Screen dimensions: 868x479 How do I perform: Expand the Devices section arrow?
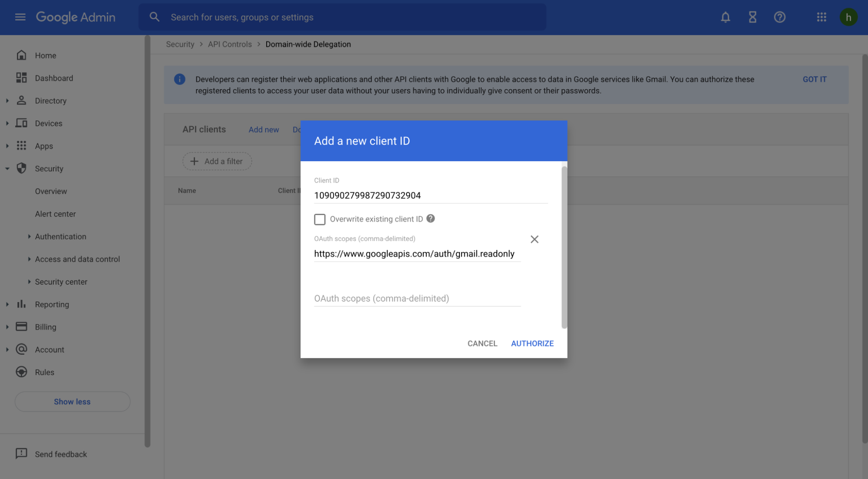click(x=7, y=123)
